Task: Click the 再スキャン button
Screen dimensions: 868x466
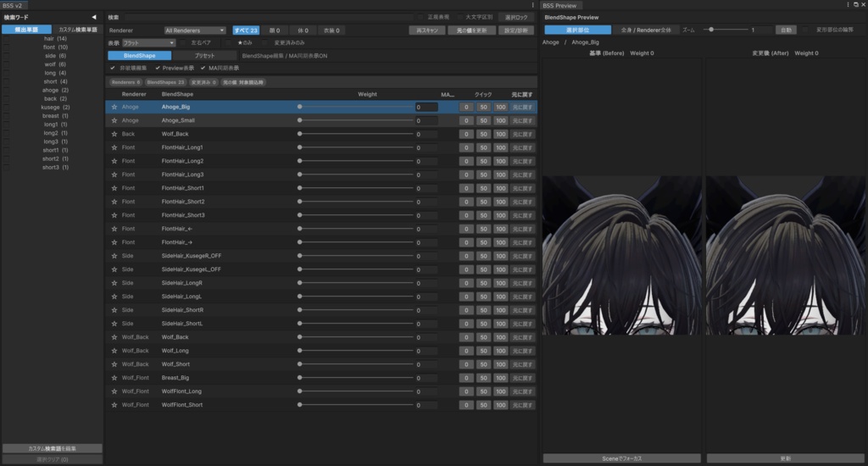Action: click(427, 31)
